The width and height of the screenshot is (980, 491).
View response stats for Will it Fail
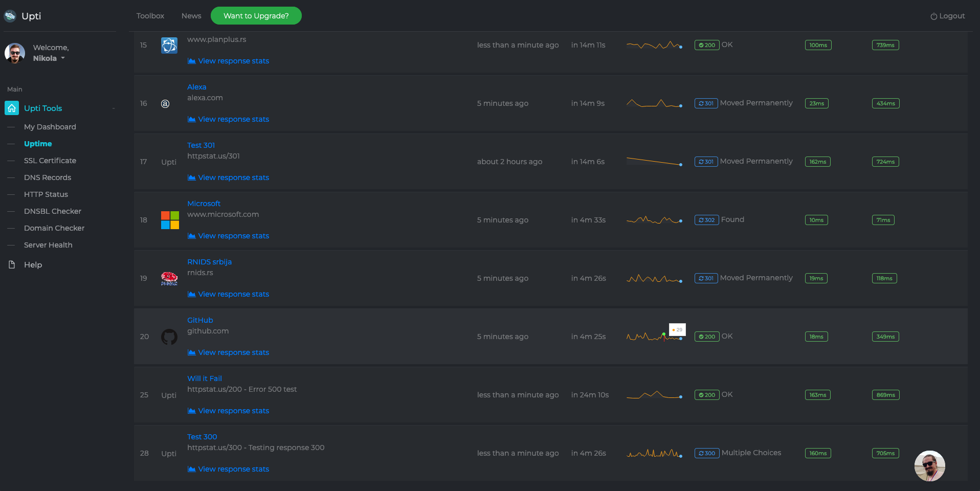[x=228, y=411]
